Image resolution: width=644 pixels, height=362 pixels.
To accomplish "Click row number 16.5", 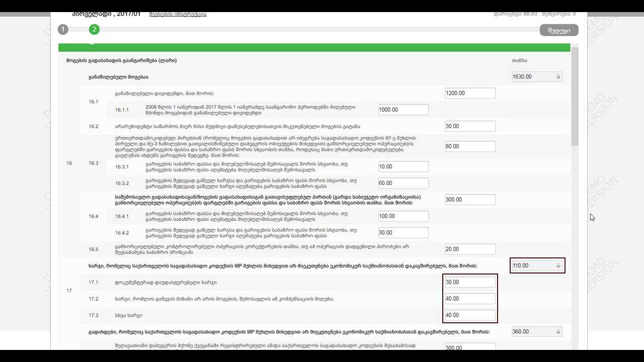I will coord(94,249).
